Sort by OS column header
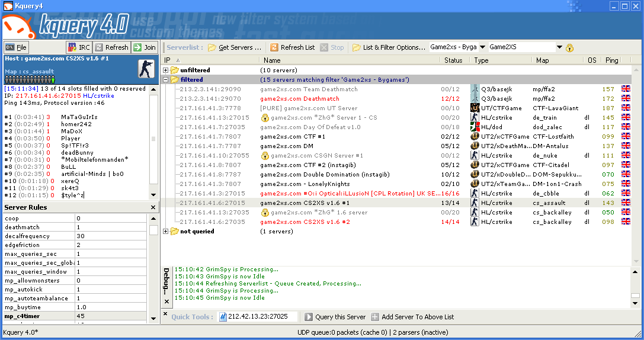This screenshot has width=644, height=340. pos(592,60)
